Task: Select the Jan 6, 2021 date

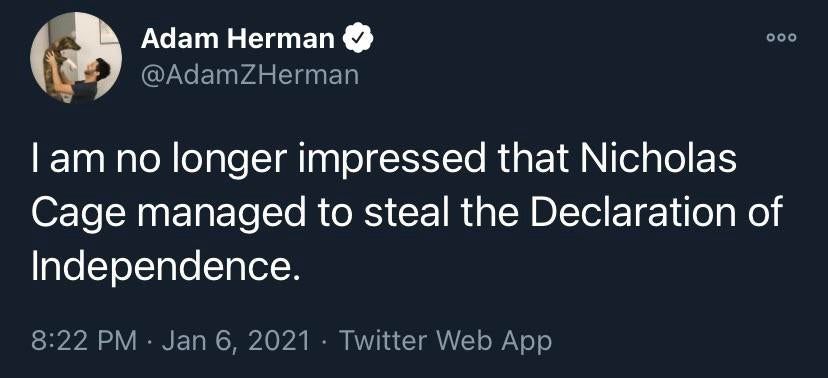Action: pos(236,342)
